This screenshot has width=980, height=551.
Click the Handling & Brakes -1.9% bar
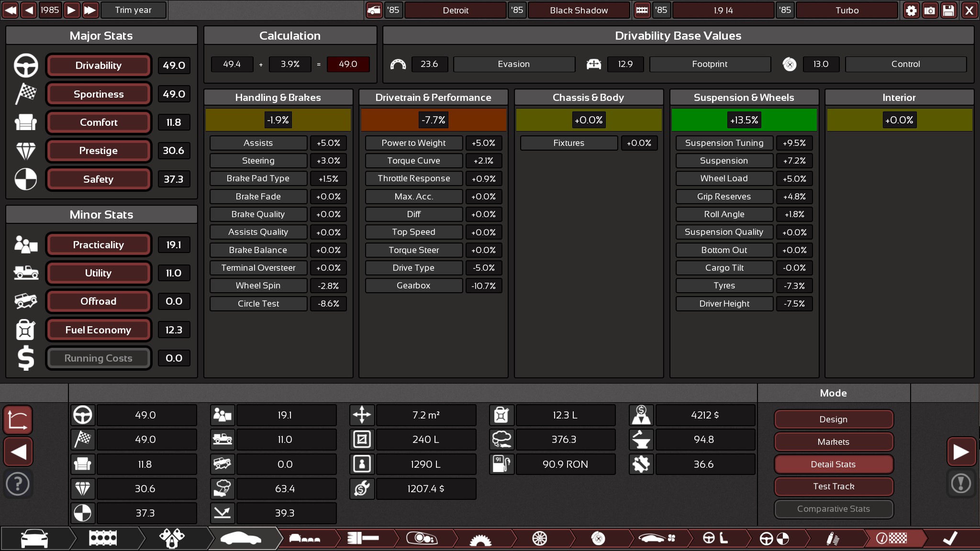pyautogui.click(x=278, y=120)
